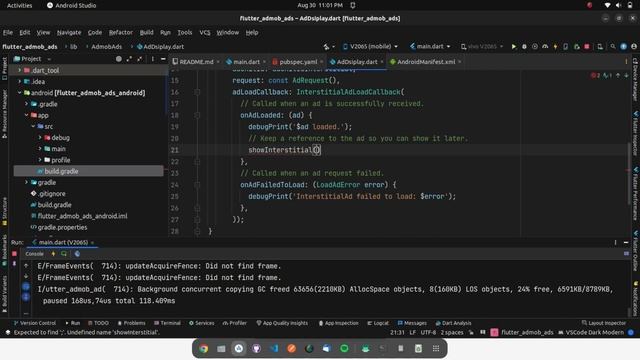Open Project panel options kebab menu
640x360 pixels.
153,59
